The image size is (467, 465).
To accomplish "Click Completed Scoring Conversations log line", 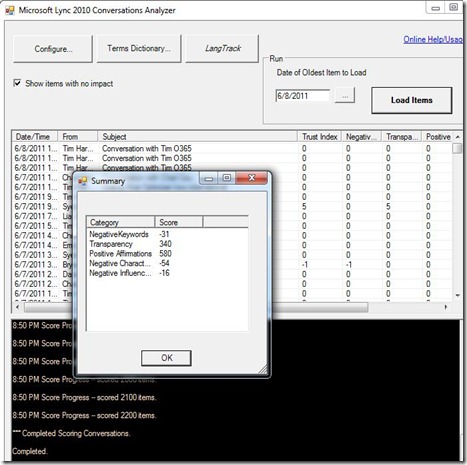I will pyautogui.click(x=71, y=433).
